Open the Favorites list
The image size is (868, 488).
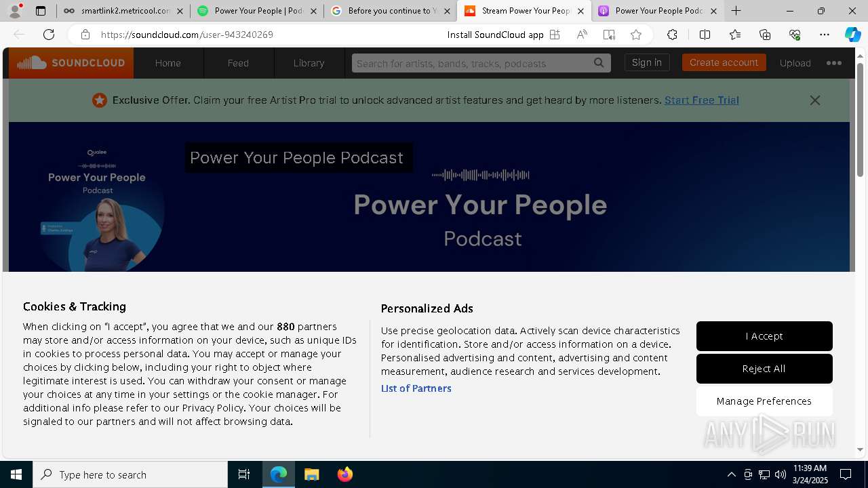[x=735, y=35]
